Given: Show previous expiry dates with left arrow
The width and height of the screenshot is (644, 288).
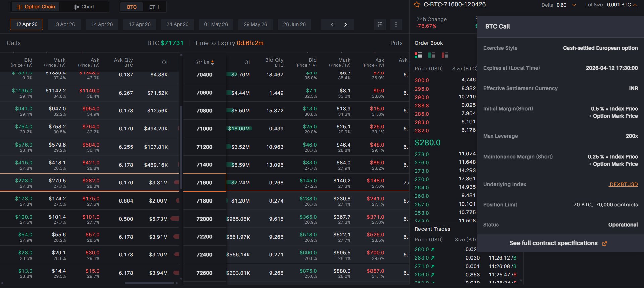Looking at the screenshot, I should pyautogui.click(x=332, y=24).
